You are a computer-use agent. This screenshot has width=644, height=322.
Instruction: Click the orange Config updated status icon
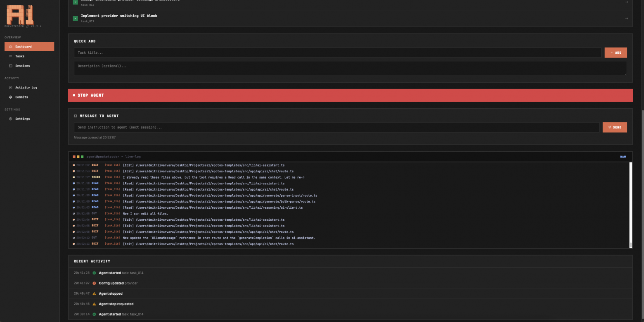tap(94, 283)
